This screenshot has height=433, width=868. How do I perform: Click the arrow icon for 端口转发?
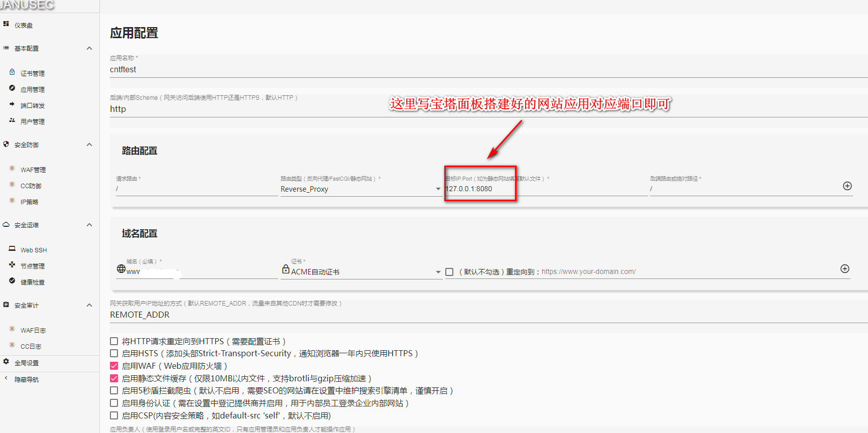pos(12,104)
